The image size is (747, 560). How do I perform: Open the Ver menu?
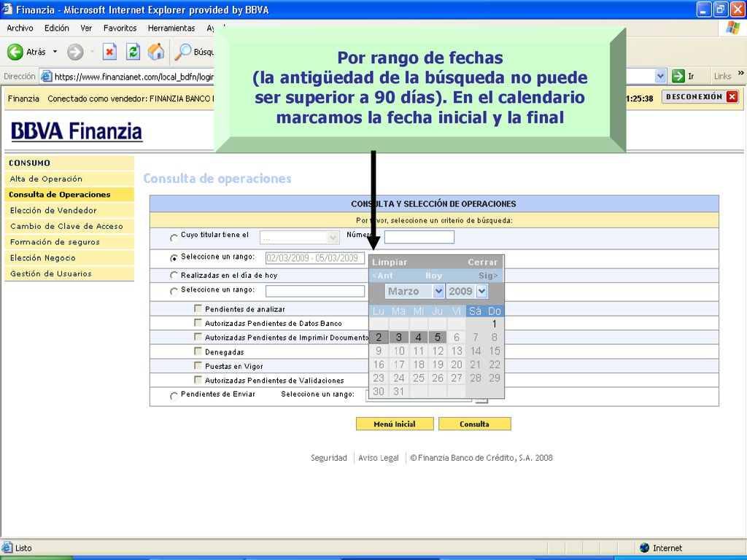tap(86, 28)
